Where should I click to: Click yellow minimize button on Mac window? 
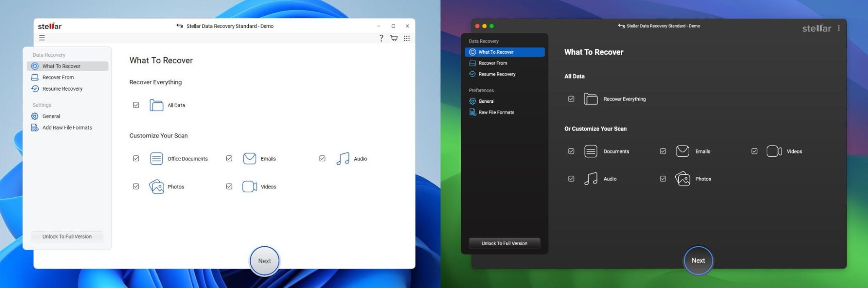[x=485, y=26]
